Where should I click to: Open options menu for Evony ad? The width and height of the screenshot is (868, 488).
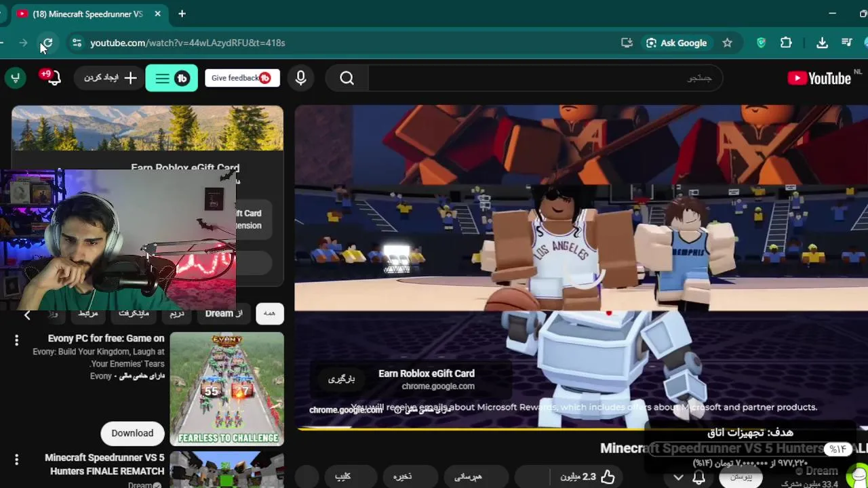point(16,340)
